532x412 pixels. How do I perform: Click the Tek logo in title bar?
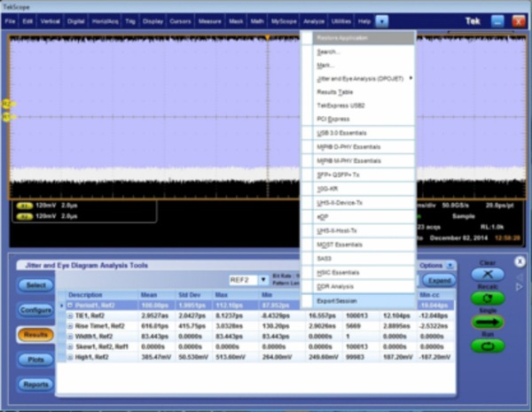point(473,19)
